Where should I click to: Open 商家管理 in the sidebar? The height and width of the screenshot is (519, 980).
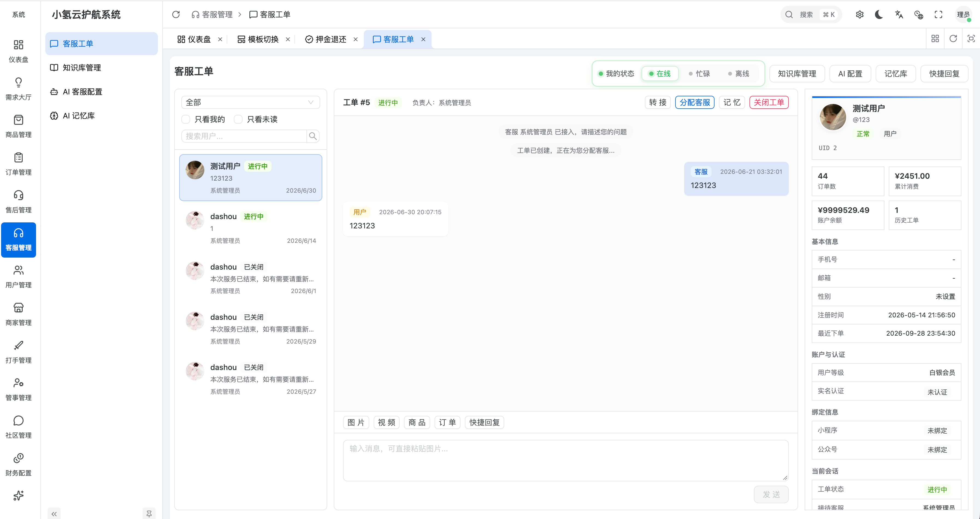(18, 314)
